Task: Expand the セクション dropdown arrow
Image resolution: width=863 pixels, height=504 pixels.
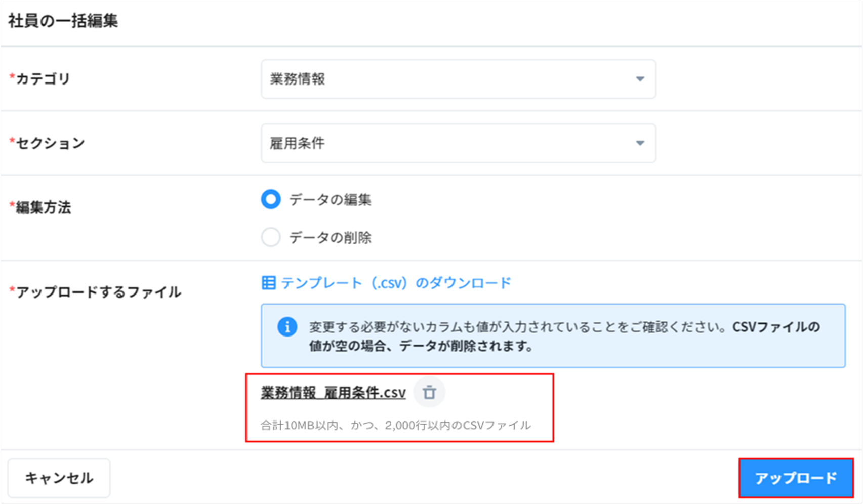Action: (x=640, y=143)
